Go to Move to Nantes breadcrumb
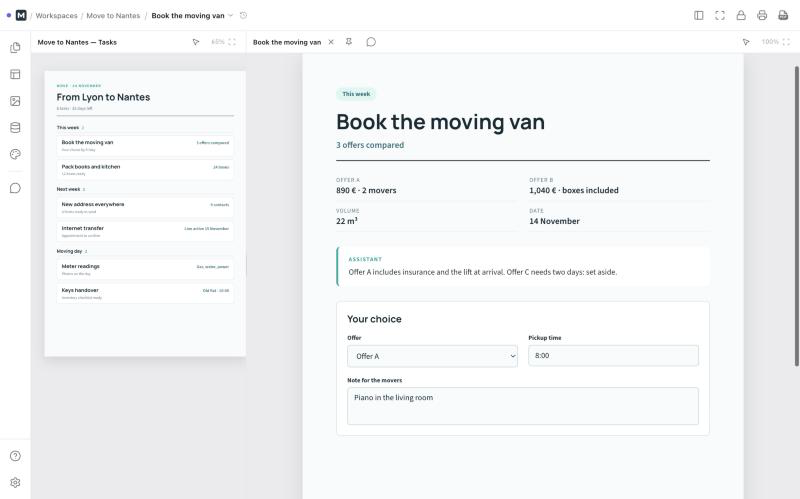The width and height of the screenshot is (800, 499). tap(113, 16)
